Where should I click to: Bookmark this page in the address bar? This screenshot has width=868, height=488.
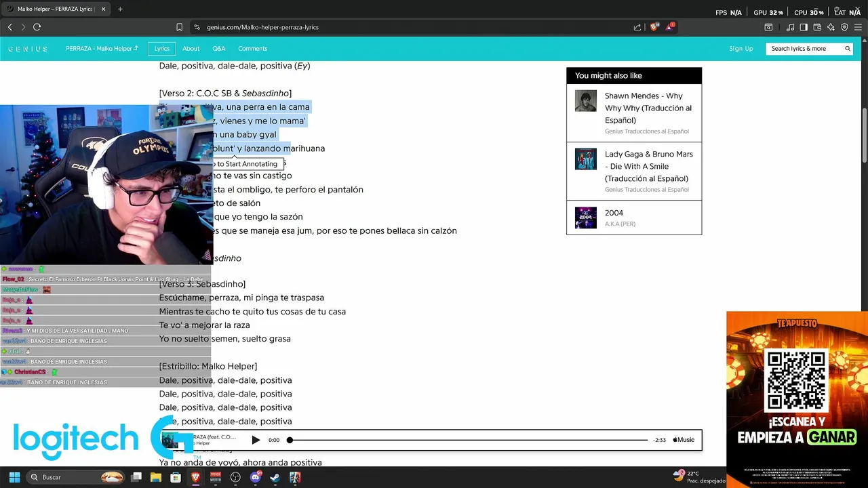(179, 27)
